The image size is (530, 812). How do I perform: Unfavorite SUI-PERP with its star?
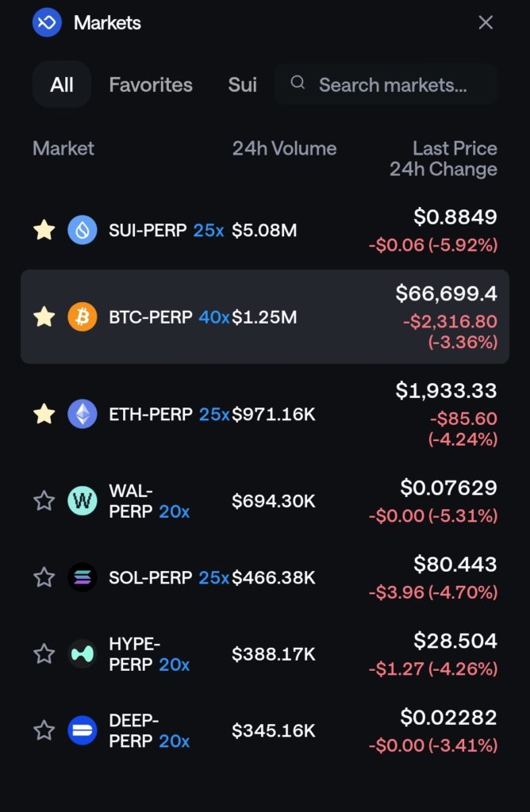click(x=44, y=230)
